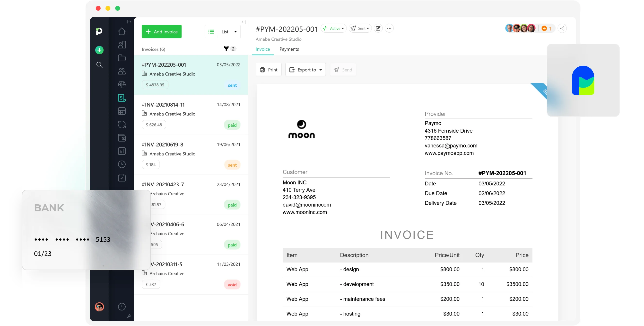644x326 pixels.
Task: Expand the Export to dropdown
Action: (x=305, y=70)
